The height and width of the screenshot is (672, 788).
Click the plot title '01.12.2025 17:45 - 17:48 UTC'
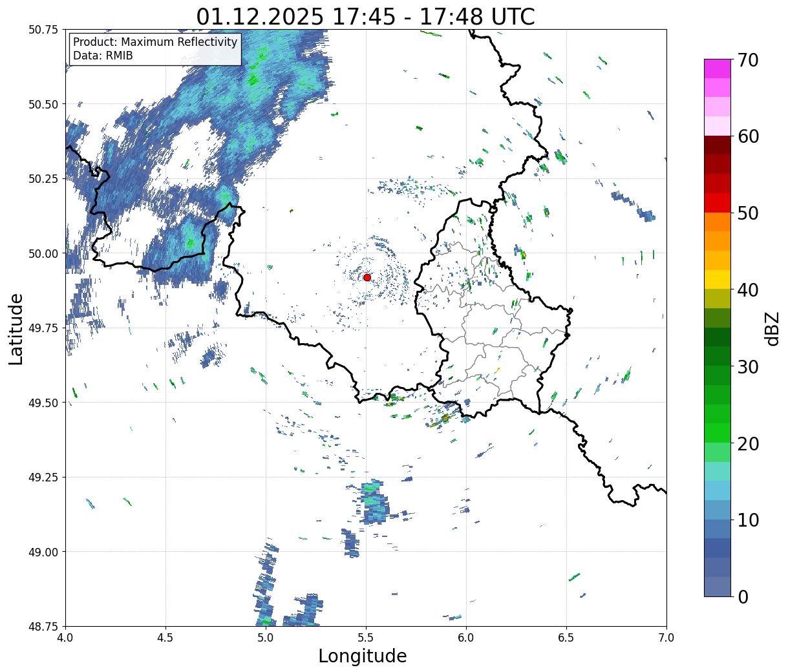pyautogui.click(x=365, y=16)
